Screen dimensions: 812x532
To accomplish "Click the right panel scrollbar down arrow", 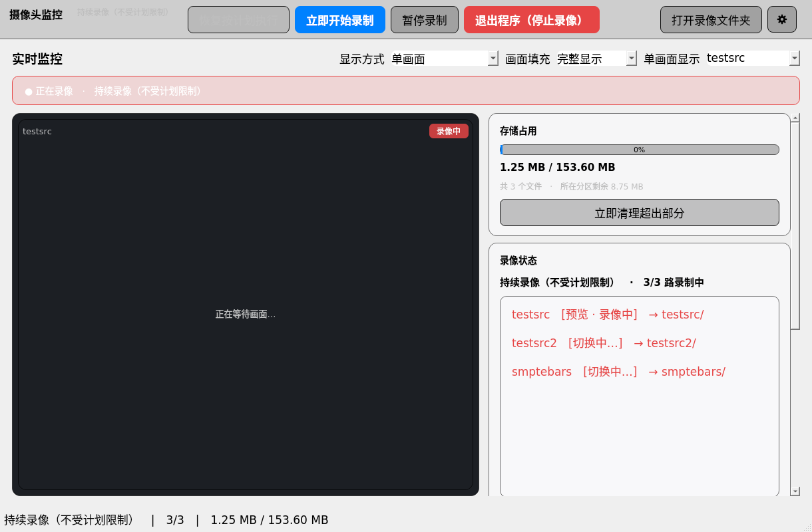I will point(795,491).
